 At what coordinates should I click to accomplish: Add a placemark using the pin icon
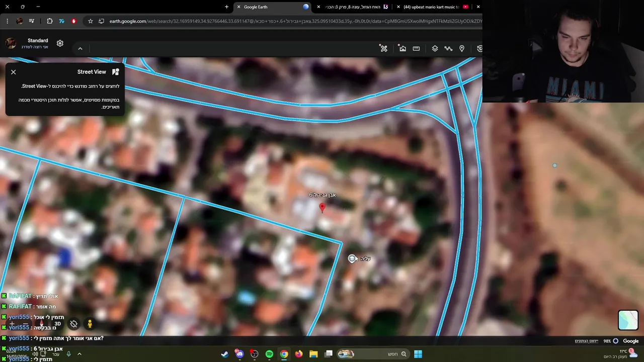click(x=462, y=48)
